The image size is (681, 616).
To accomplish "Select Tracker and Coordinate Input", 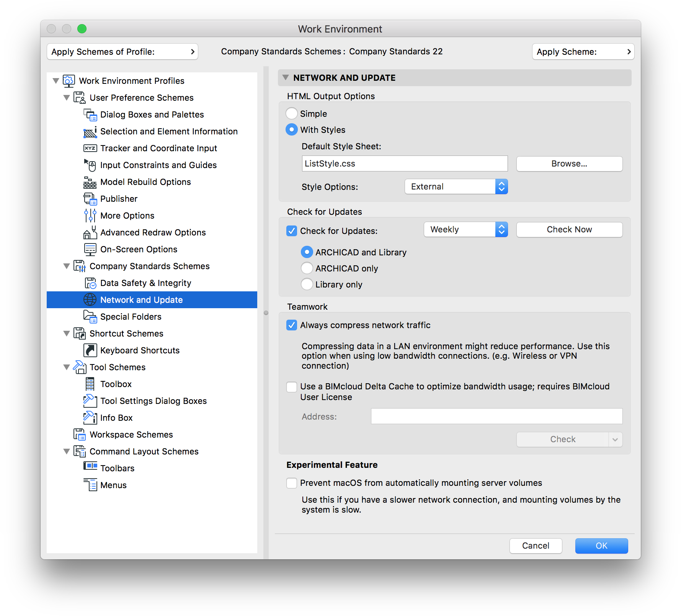I will (x=158, y=148).
